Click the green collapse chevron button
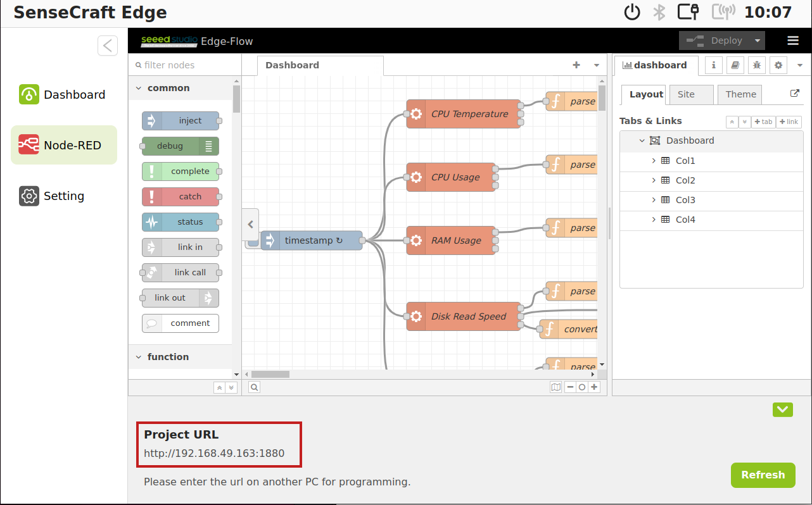 (783, 409)
